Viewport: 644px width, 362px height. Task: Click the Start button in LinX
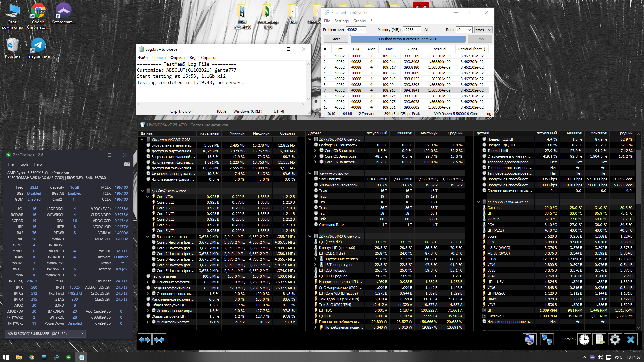pos(336,39)
